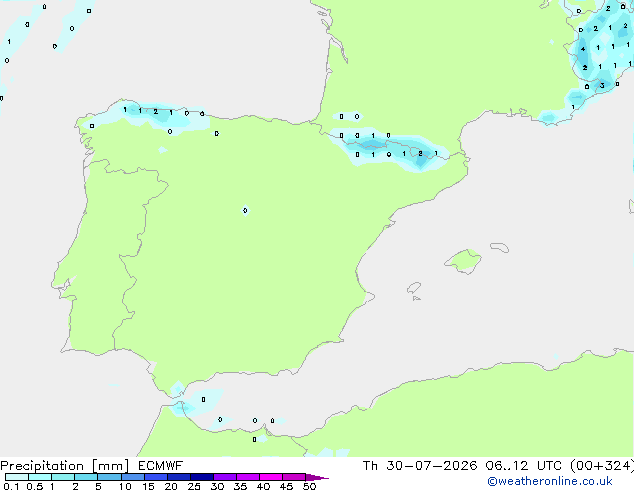This screenshot has height=490, width=634.
Task: Click Menorca island outline on the map
Action: tap(499, 247)
